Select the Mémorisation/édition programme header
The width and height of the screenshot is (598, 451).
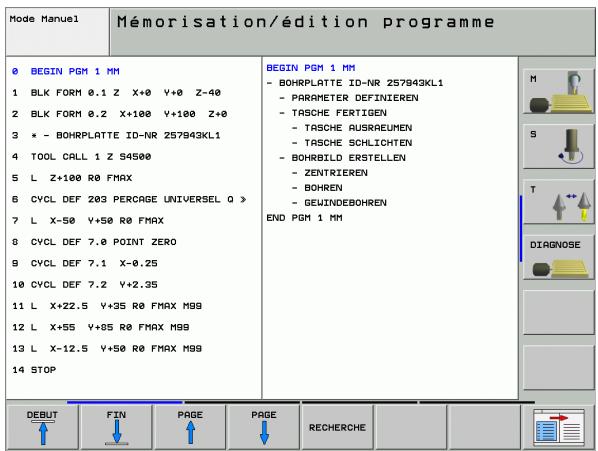pyautogui.click(x=352, y=32)
